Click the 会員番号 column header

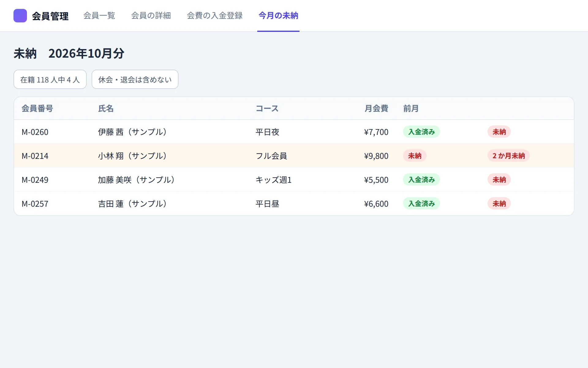pyautogui.click(x=37, y=108)
